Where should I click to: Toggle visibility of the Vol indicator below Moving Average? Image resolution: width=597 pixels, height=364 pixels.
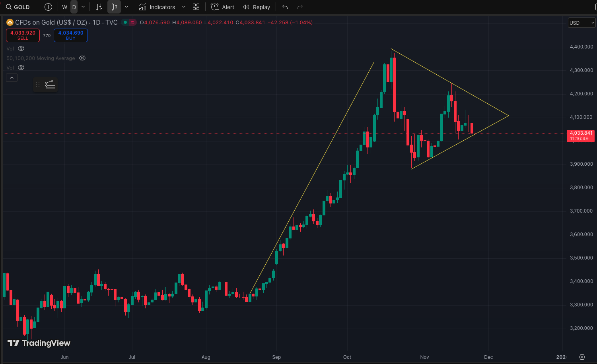pos(21,68)
